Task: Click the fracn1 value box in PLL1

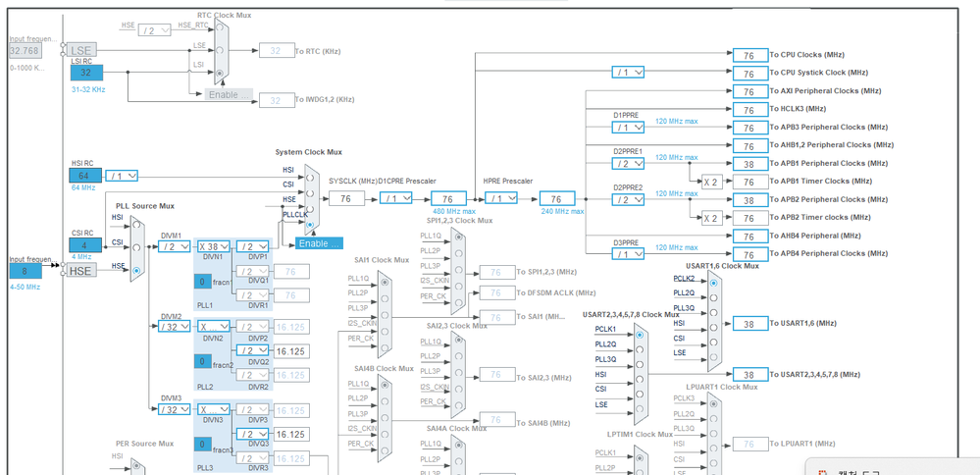Action: coord(202,282)
